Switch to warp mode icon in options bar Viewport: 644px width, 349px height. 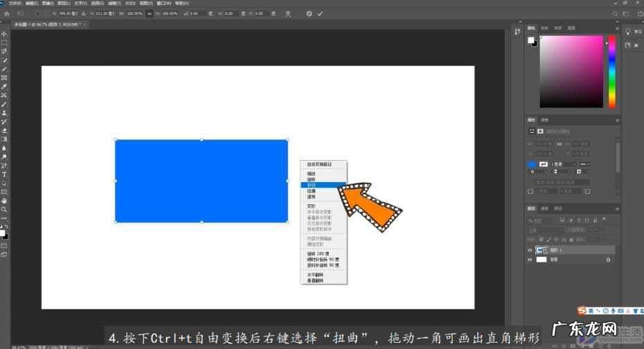click(288, 14)
